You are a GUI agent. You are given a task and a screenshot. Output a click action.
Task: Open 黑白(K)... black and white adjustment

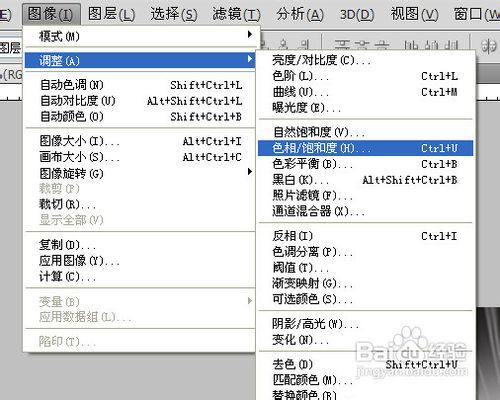pyautogui.click(x=366, y=180)
